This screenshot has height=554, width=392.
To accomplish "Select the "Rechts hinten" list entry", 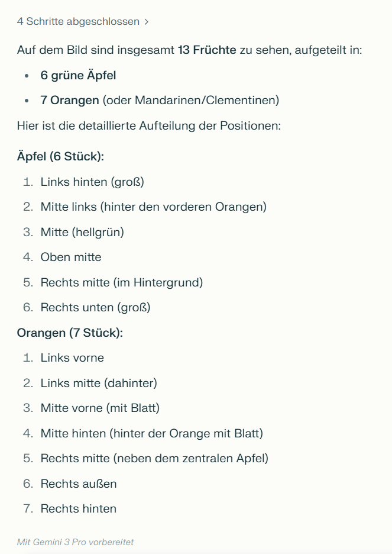I will (79, 509).
